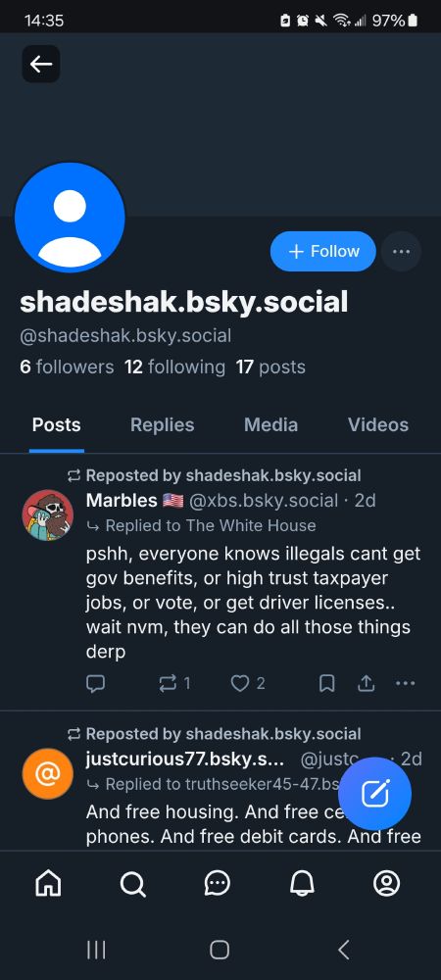441x980 pixels.
Task: Open Marbles post three-dot menu
Action: pos(406,683)
